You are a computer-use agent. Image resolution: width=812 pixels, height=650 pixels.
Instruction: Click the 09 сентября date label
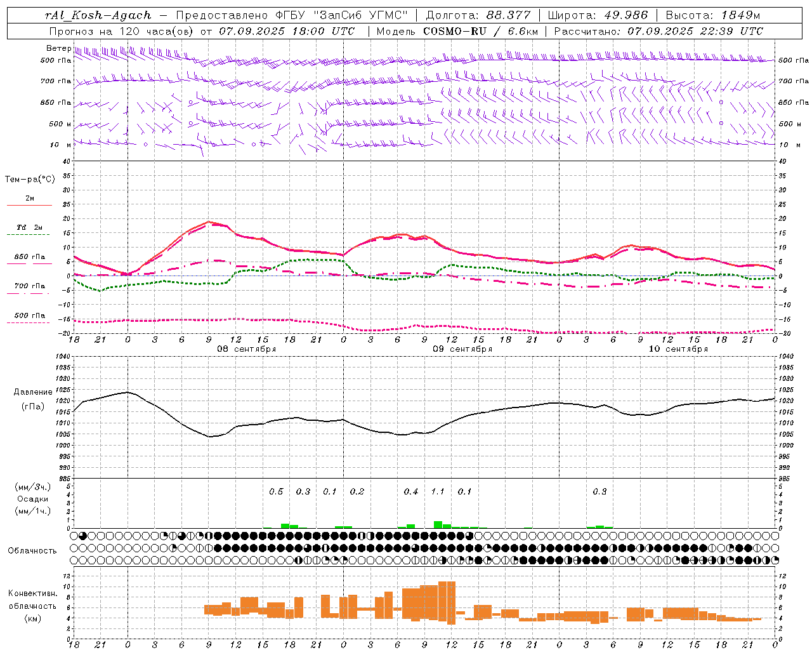pos(462,349)
